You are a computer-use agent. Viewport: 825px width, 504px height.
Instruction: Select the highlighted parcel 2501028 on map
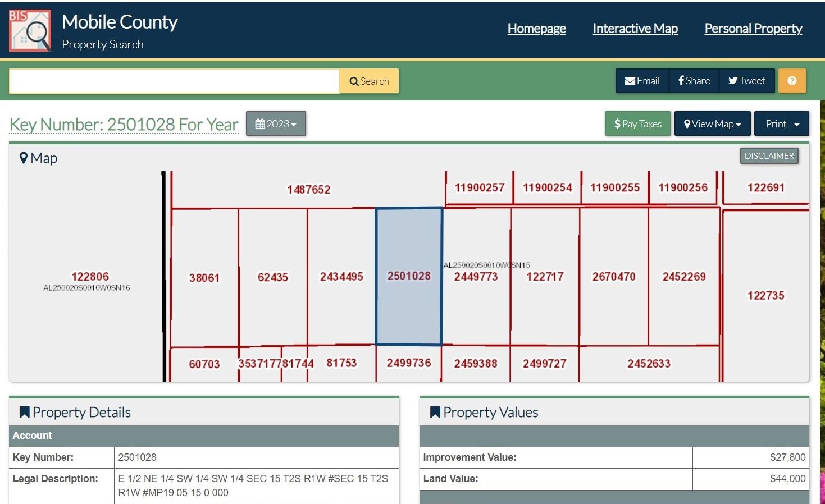(409, 276)
